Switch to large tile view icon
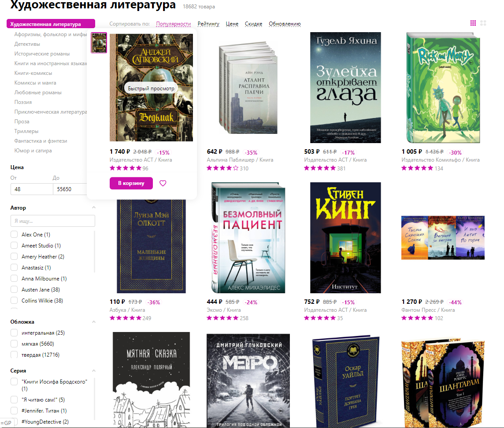This screenshot has height=428, width=504. pos(483,23)
